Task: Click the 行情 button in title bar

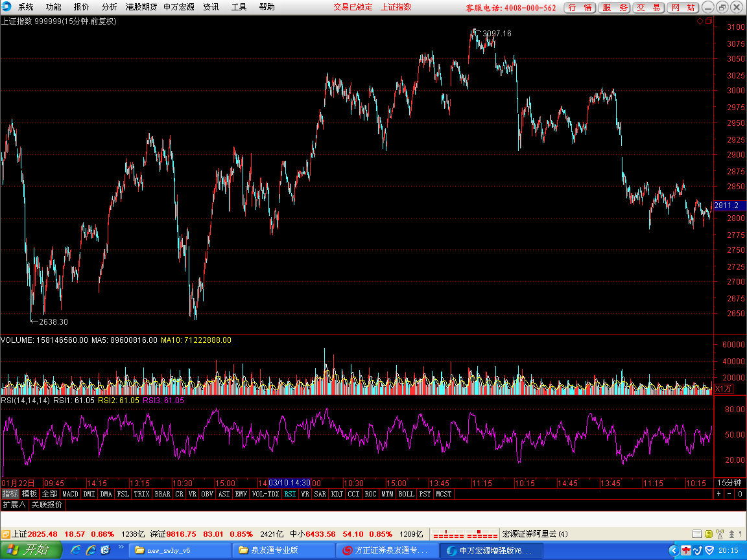Action: [x=580, y=8]
